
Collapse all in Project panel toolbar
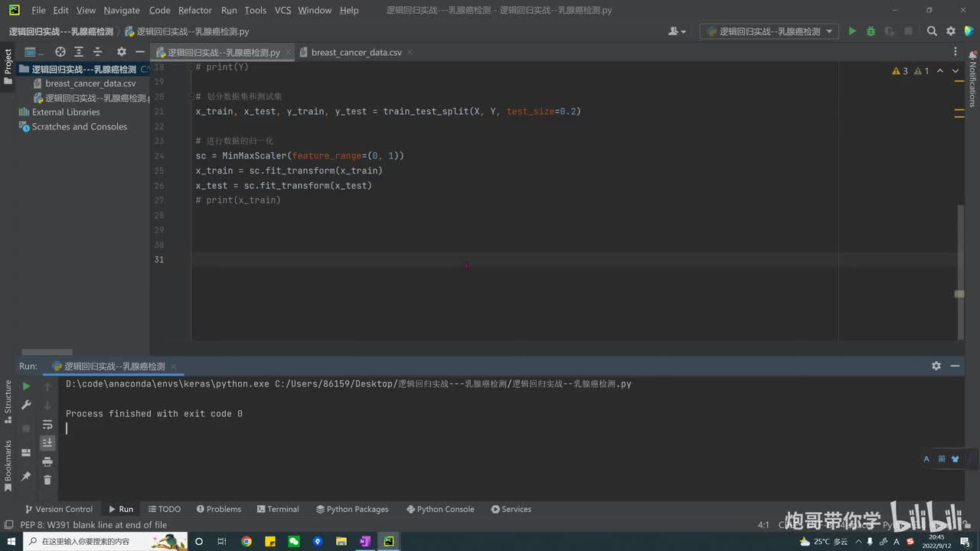97,52
